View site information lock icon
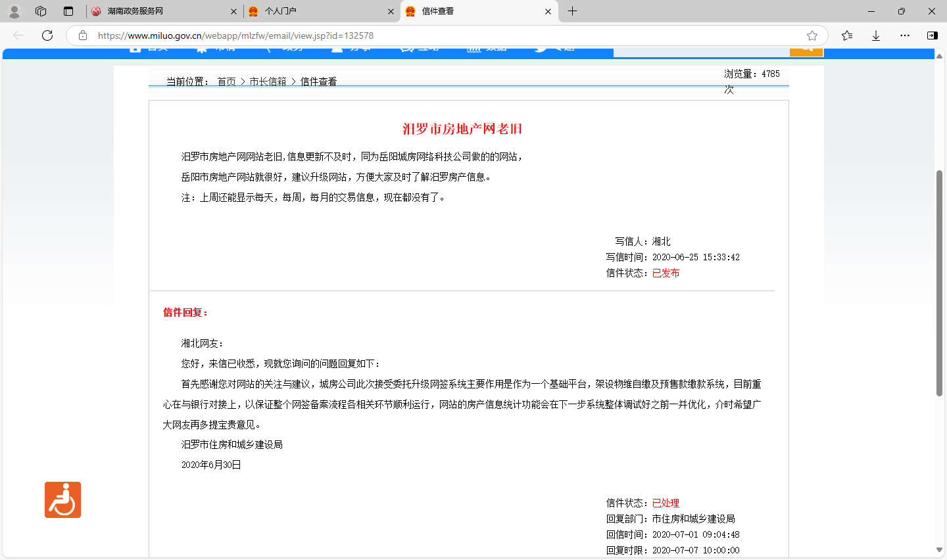Screen dimensions: 947x560 pos(83,35)
